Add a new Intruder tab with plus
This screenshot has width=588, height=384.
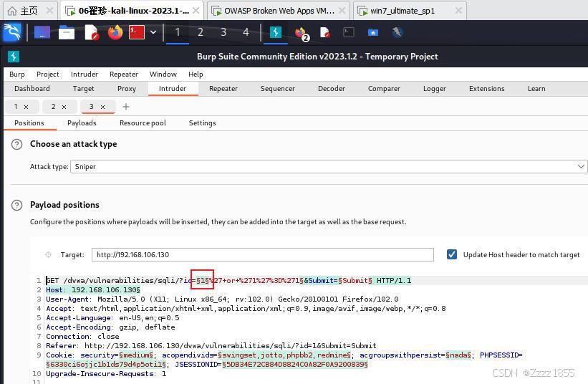click(x=126, y=107)
